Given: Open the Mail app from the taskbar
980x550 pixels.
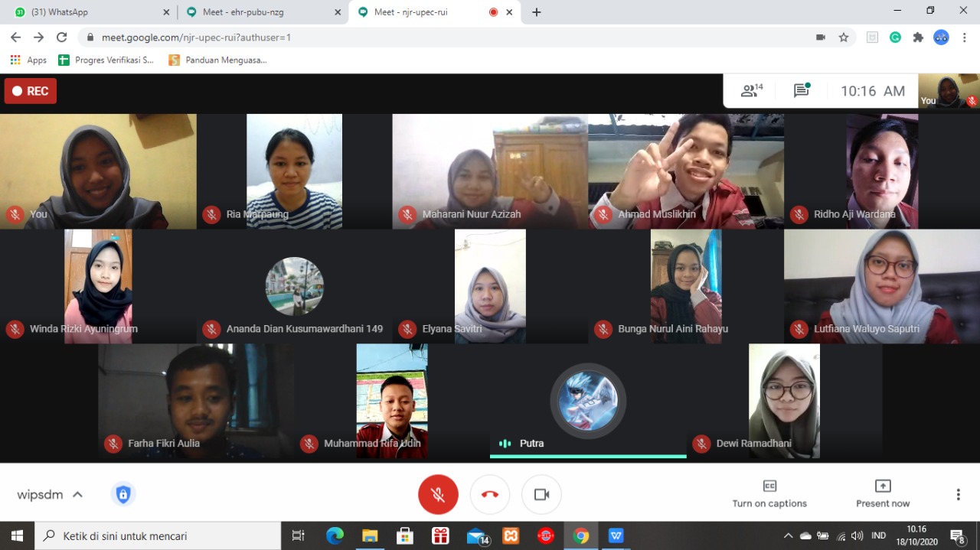Looking at the screenshot, I should point(477,535).
